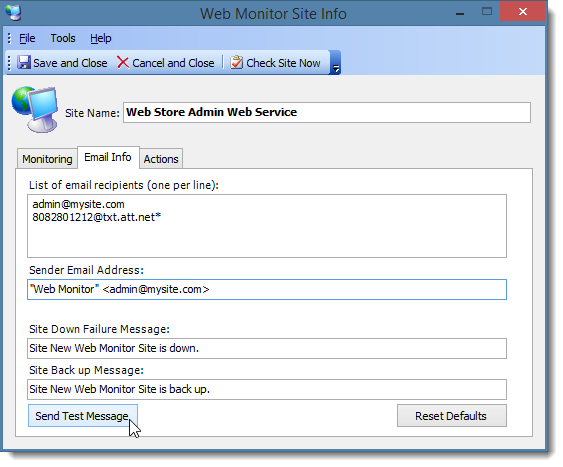This screenshot has width=563, height=467.
Task: Select the Email Info tab
Action: 108,157
